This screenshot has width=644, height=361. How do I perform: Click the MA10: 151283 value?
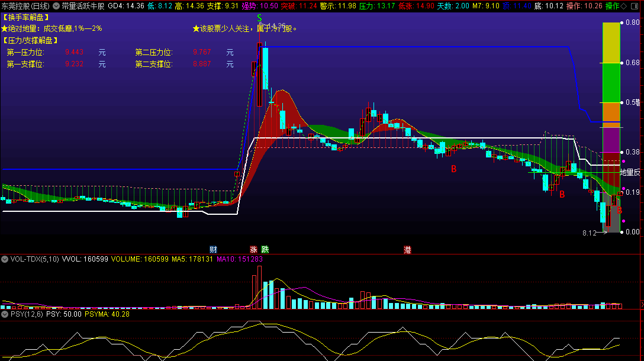240,259
